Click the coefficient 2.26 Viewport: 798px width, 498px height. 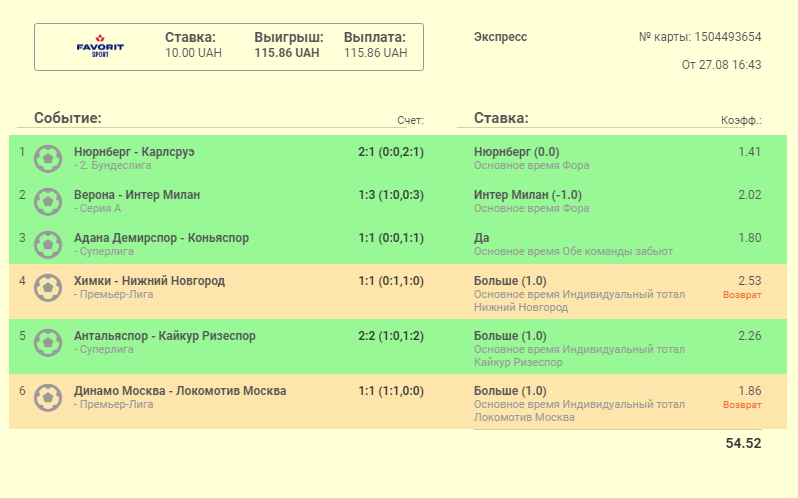click(x=750, y=336)
